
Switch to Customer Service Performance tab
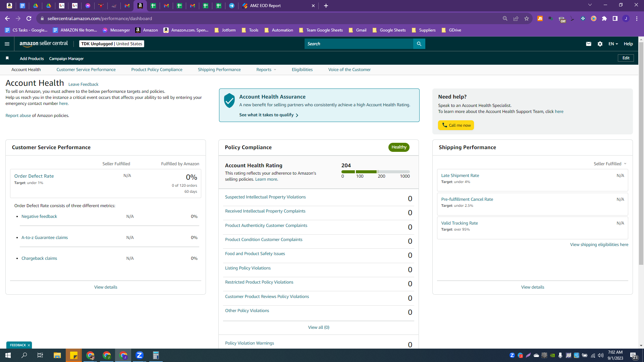(x=86, y=70)
